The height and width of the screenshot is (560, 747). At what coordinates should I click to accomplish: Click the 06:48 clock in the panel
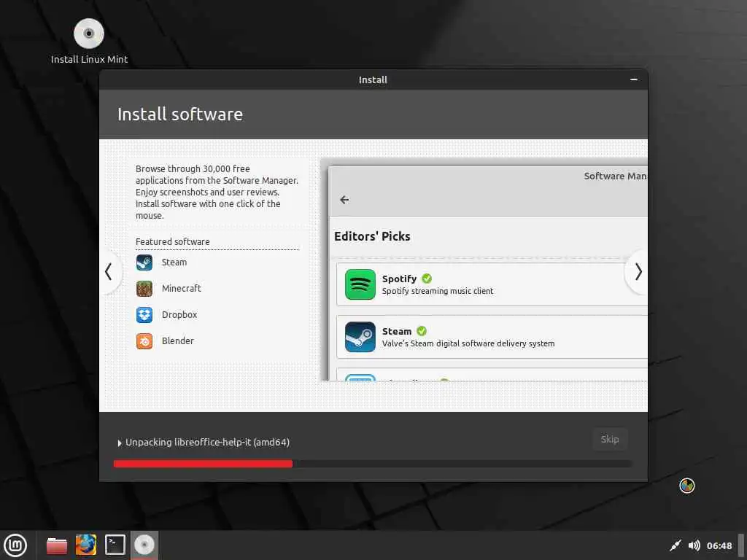click(719, 545)
